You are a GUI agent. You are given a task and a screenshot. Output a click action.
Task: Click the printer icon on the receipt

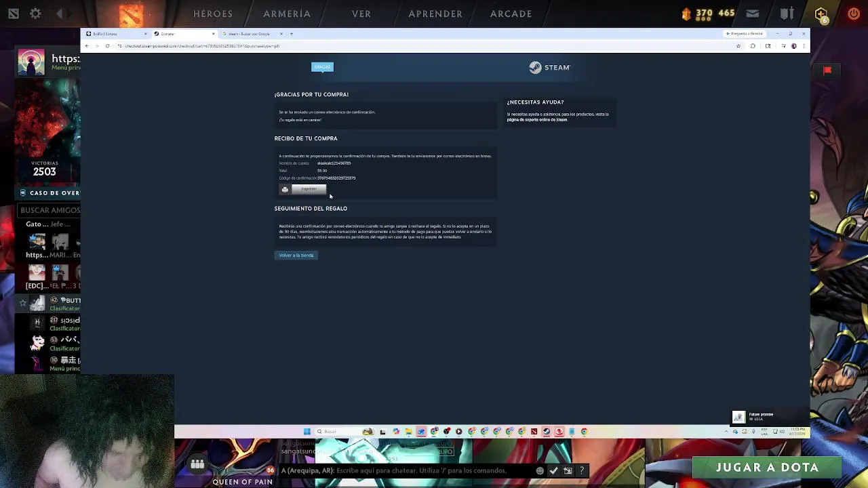(285, 189)
